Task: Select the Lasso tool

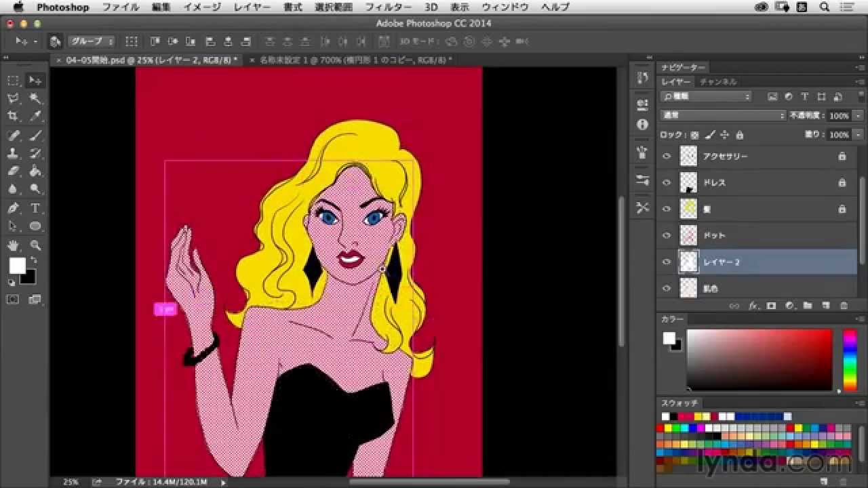Action: click(x=14, y=99)
